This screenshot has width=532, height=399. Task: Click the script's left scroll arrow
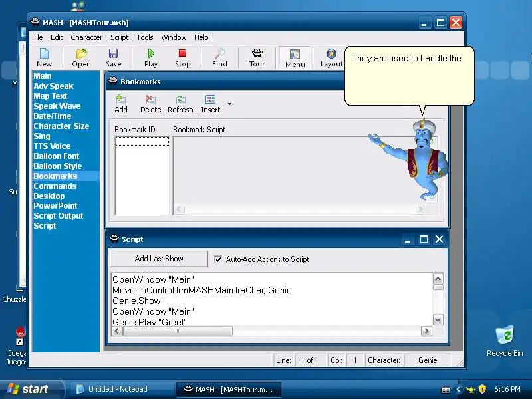117,331
